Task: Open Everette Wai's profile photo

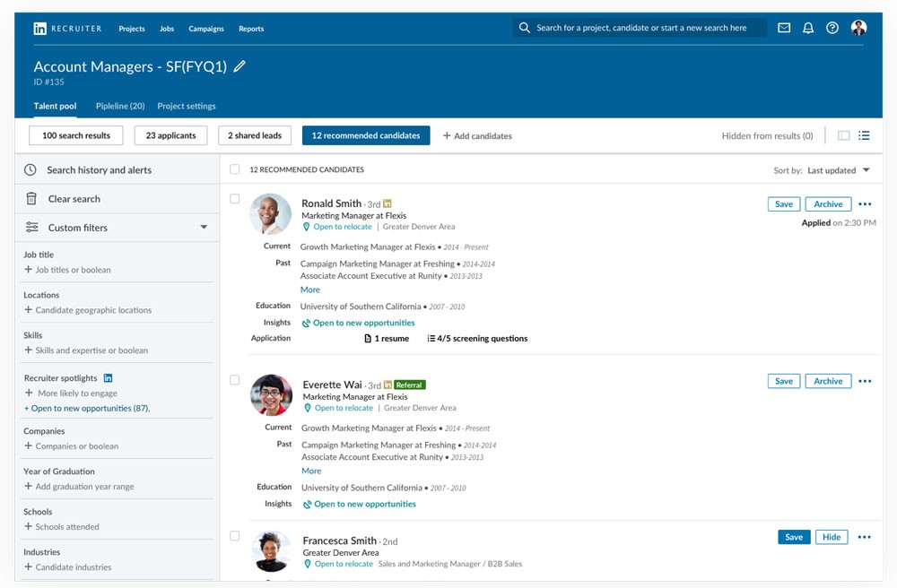Action: [271, 395]
